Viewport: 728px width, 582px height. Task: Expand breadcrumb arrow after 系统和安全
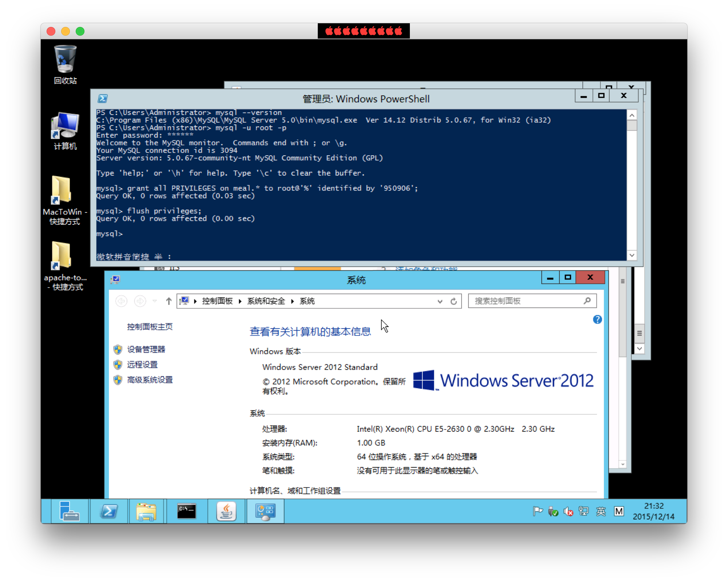[292, 301]
